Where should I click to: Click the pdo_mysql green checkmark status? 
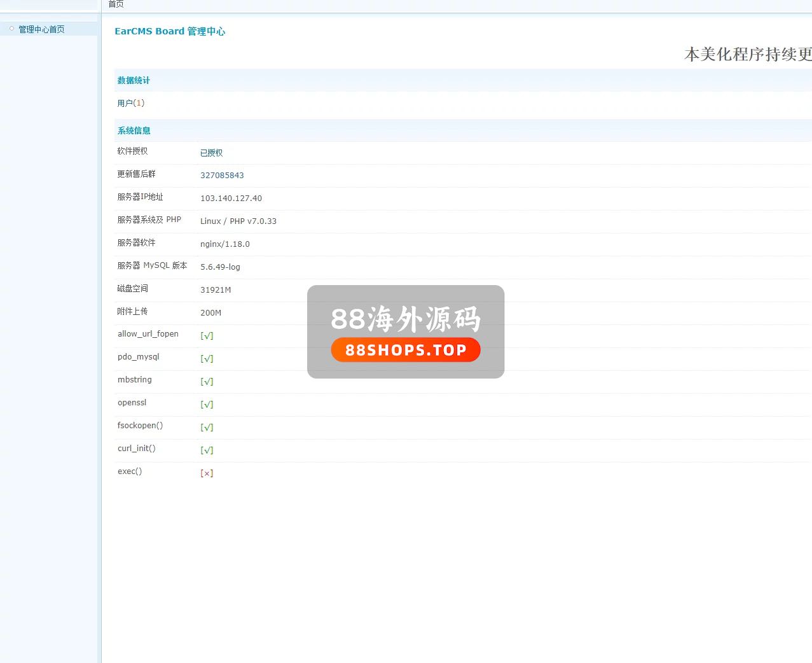tap(207, 359)
